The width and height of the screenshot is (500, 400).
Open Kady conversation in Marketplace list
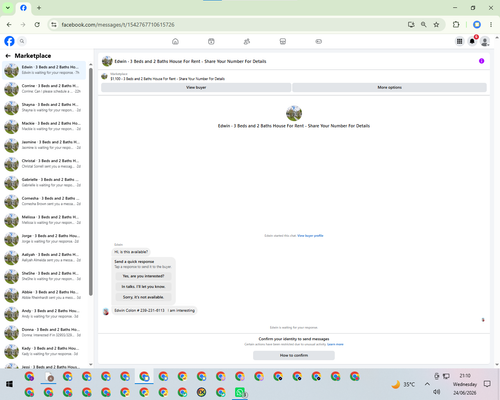[x=44, y=351]
